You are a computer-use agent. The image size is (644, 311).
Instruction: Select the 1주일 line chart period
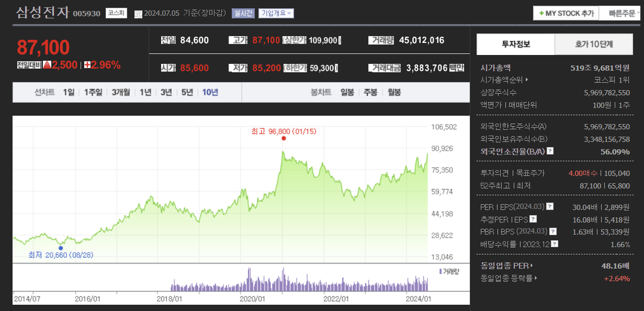[x=93, y=92]
